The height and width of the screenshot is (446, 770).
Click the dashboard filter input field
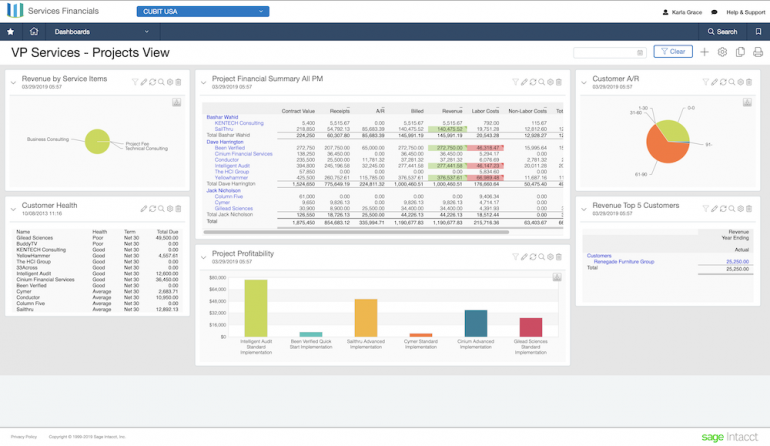(x=609, y=52)
